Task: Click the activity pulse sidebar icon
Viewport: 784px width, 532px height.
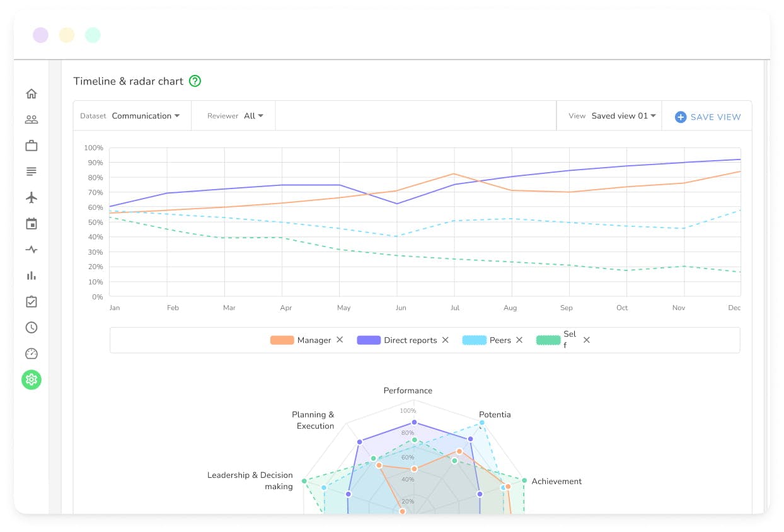Action: point(32,250)
